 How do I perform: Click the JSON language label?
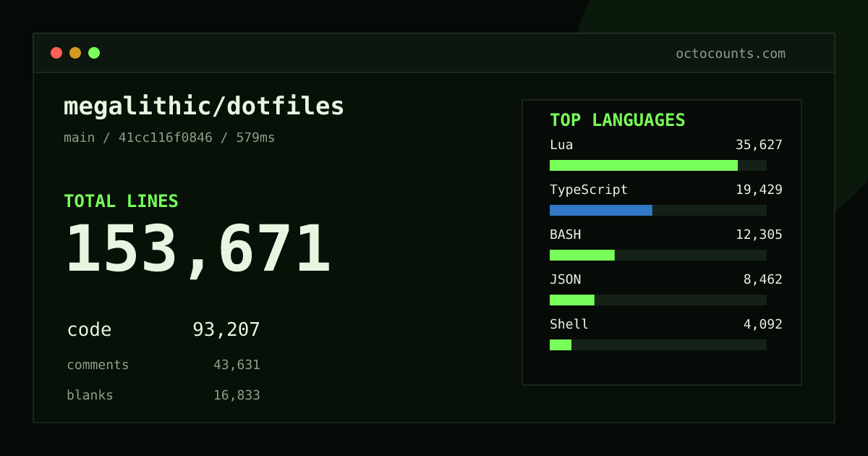tap(565, 279)
